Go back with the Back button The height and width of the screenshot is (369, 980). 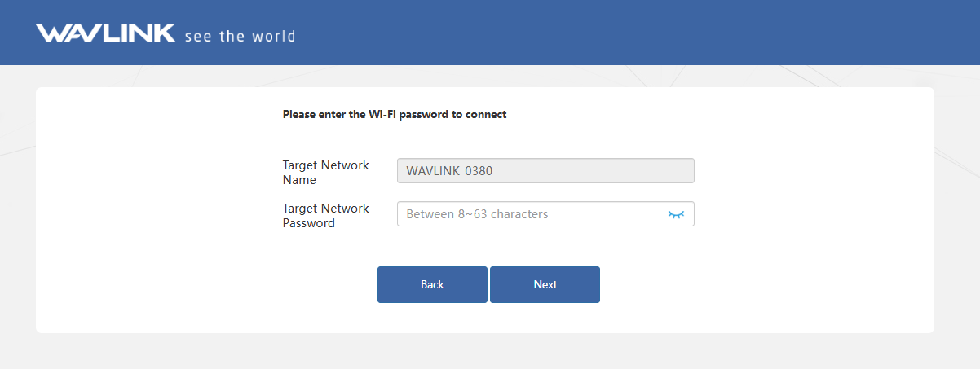(432, 284)
